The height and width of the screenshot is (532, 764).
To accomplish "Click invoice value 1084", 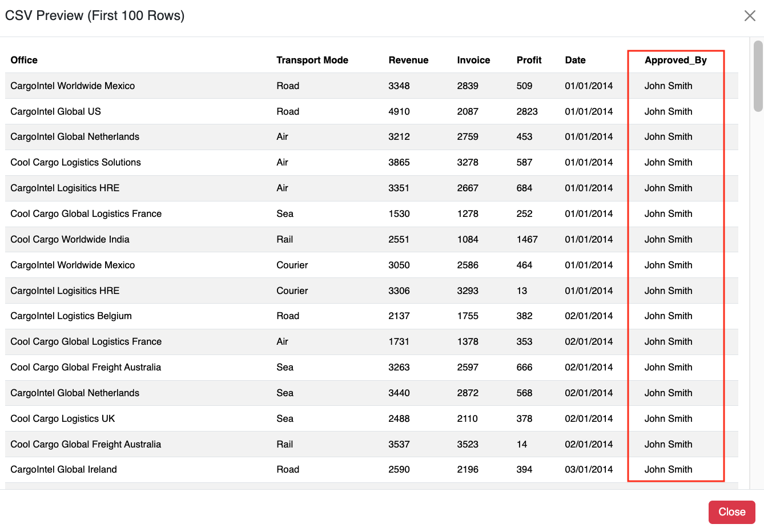I will click(468, 239).
